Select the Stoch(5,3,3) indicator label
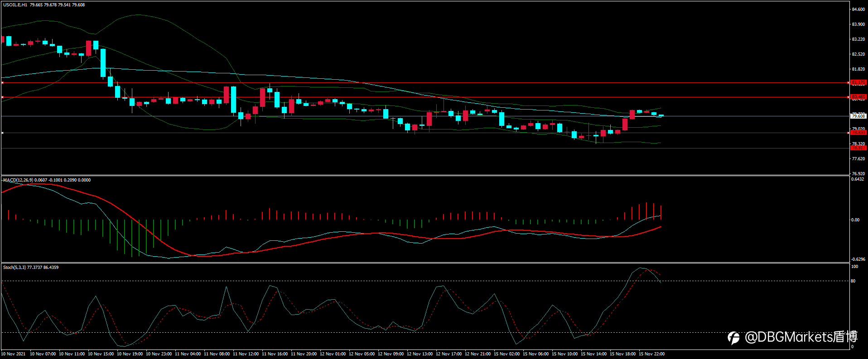 tap(14, 268)
